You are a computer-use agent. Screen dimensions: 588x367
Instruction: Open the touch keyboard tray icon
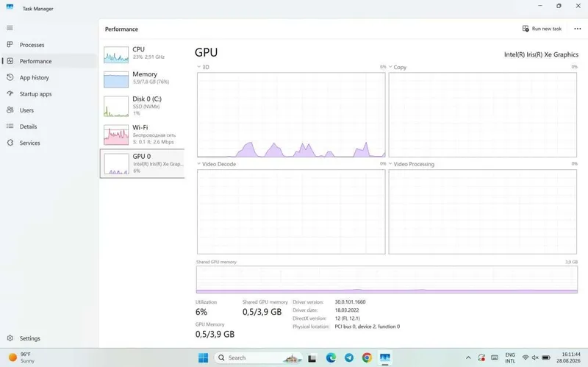point(495,357)
